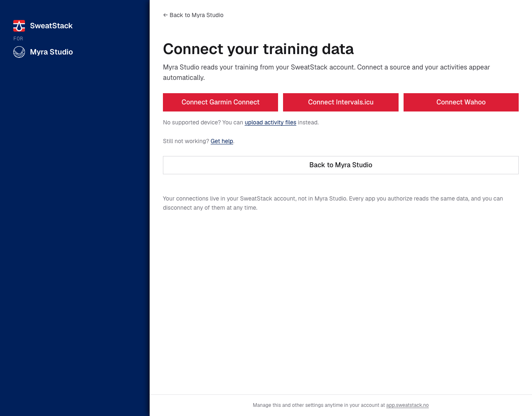Click the paragraph starting "Myra Studio reads your training"
This screenshot has width=532, height=416.
(326, 72)
